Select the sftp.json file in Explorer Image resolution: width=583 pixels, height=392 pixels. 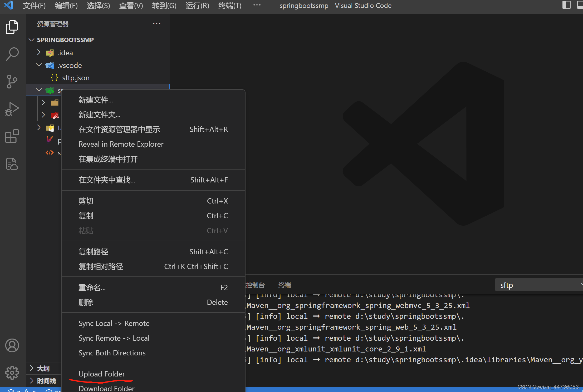click(x=76, y=78)
